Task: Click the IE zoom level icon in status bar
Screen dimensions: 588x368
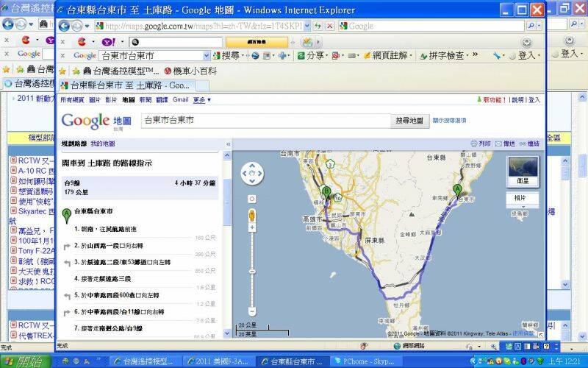Action: [x=493, y=346]
